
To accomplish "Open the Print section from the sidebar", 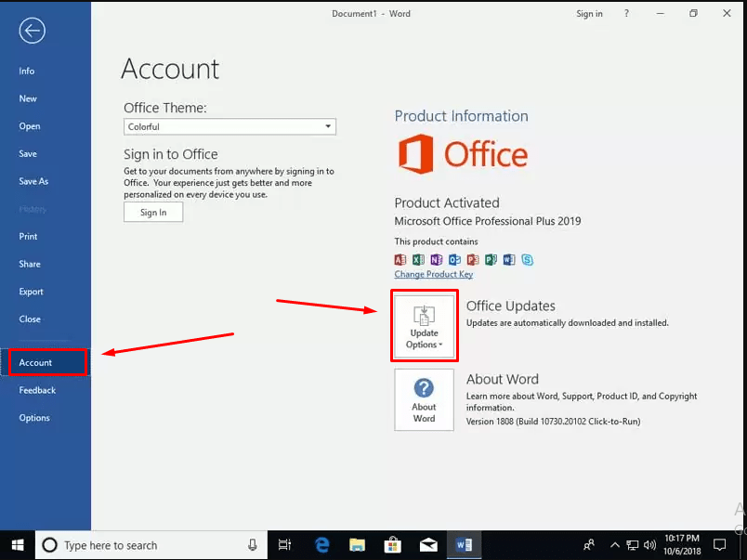I will click(30, 236).
